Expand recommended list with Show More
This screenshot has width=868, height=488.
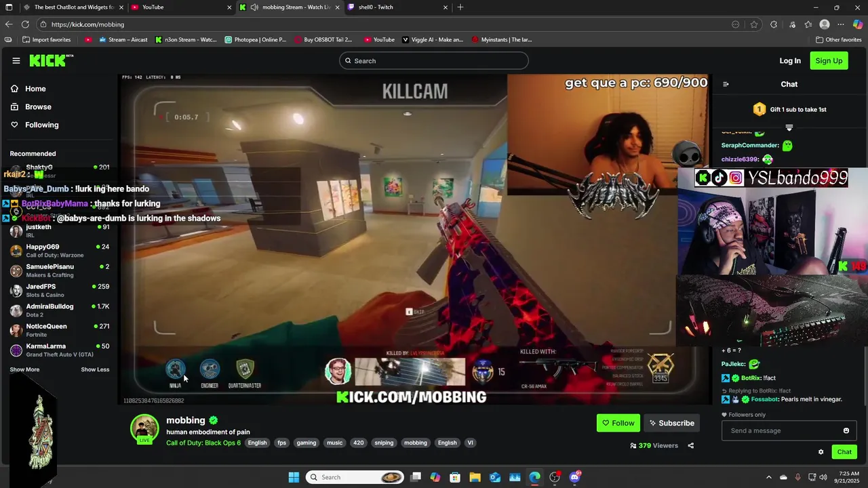pyautogui.click(x=24, y=369)
